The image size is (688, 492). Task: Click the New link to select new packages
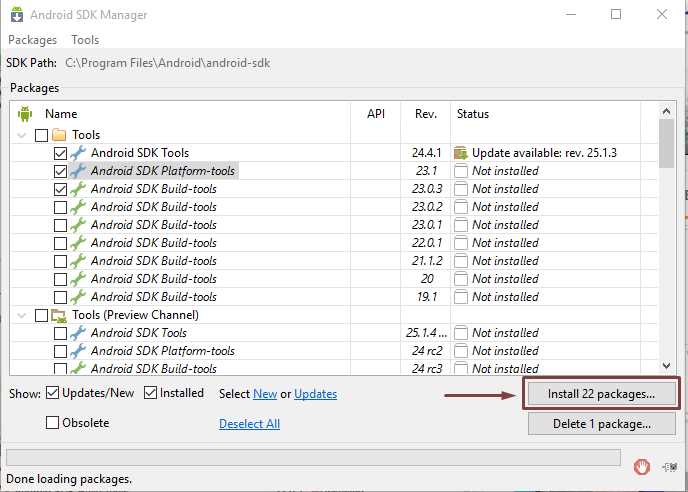265,394
